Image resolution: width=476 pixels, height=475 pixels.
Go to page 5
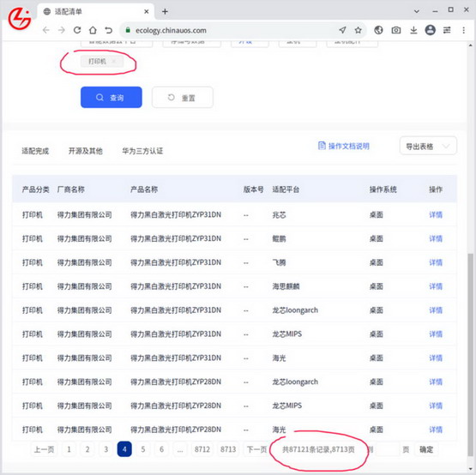[143, 449]
